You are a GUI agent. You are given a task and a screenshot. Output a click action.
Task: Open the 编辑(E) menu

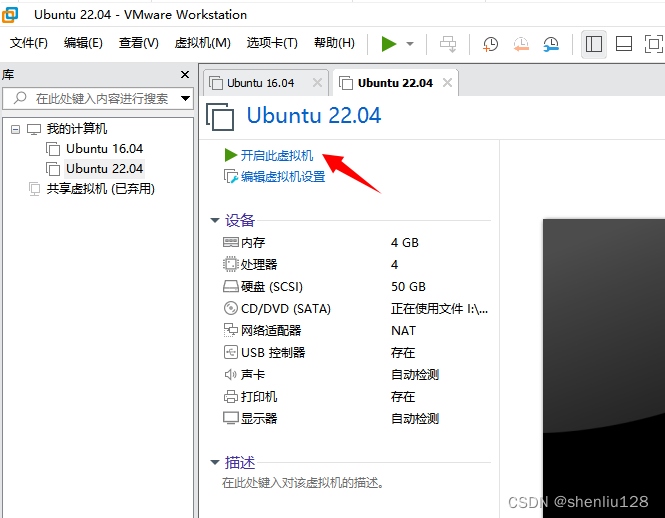pos(83,43)
